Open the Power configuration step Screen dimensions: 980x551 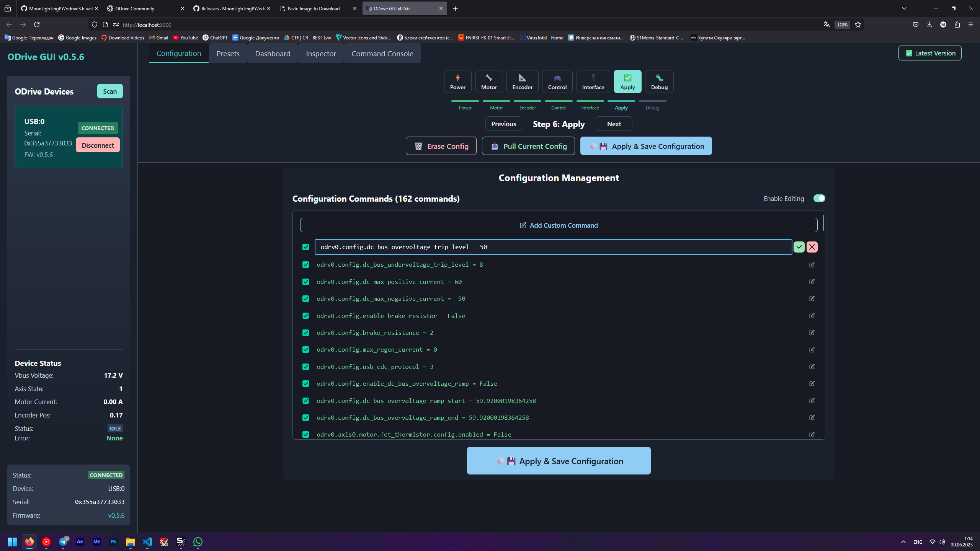[457, 82]
